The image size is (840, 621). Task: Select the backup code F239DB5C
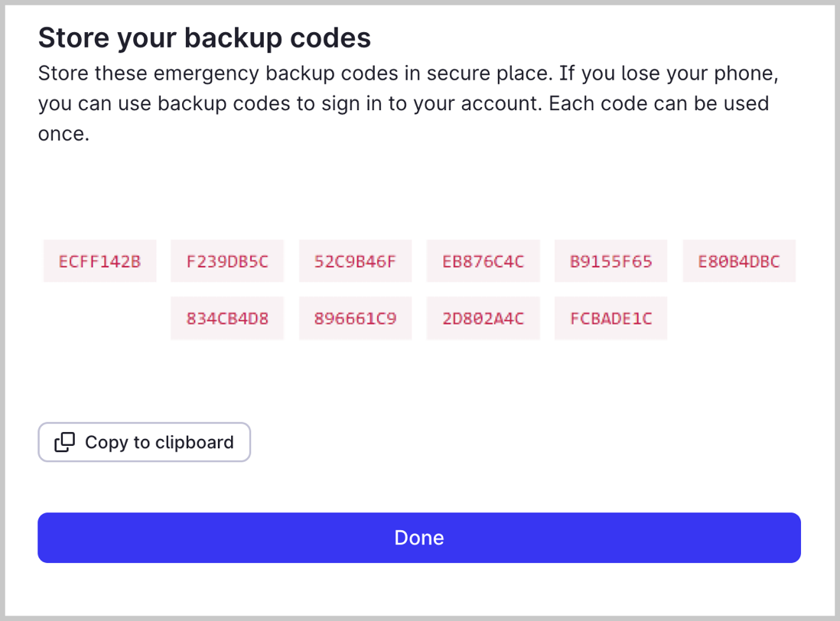(x=227, y=261)
